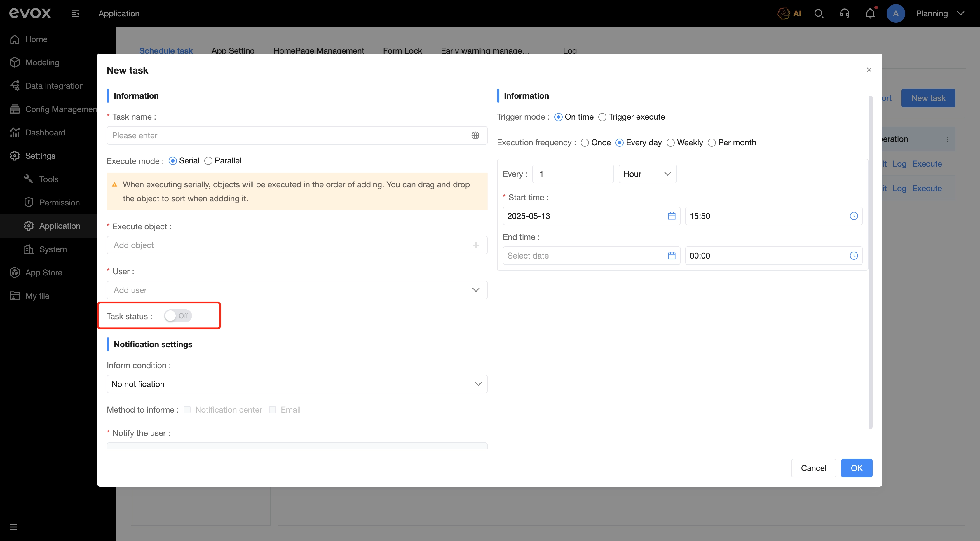Click the three-dot icon in Operation header
The width and height of the screenshot is (980, 541).
947,139
